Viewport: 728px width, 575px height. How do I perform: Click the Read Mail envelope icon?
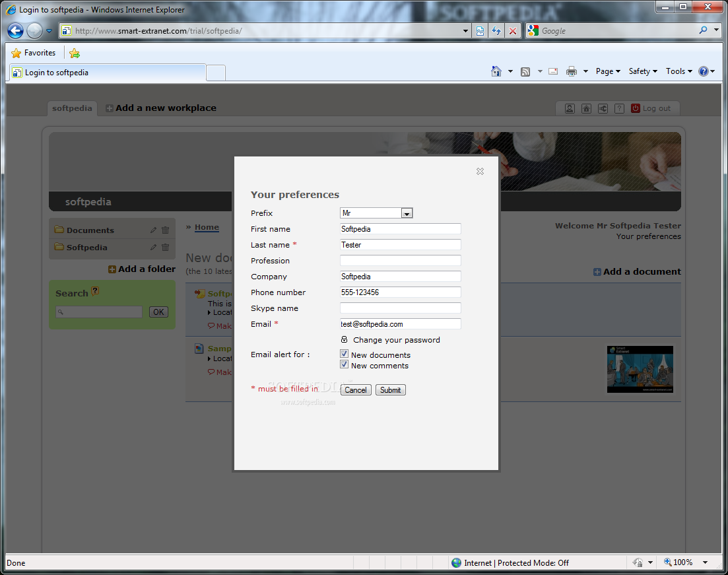[553, 71]
